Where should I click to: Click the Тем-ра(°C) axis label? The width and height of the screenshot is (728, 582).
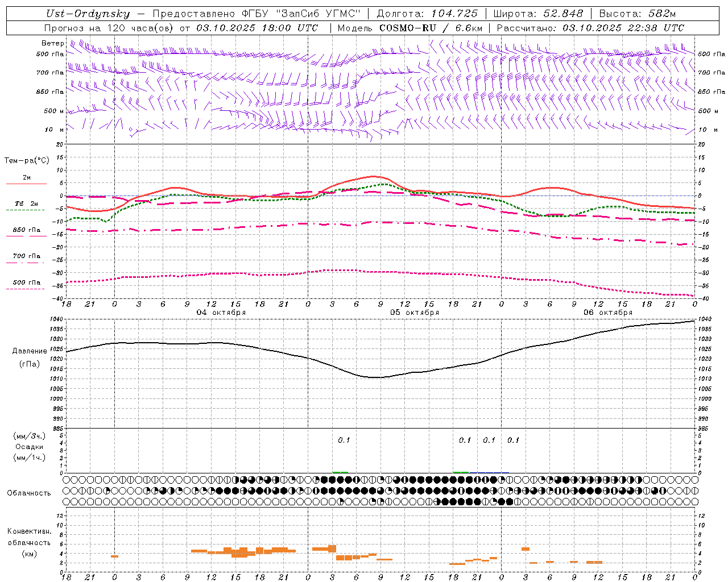click(x=27, y=161)
